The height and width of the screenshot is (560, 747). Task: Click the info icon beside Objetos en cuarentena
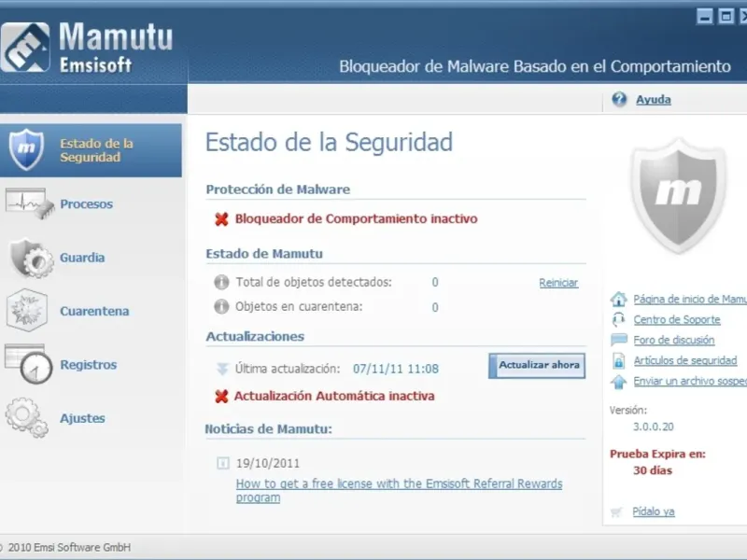221,307
